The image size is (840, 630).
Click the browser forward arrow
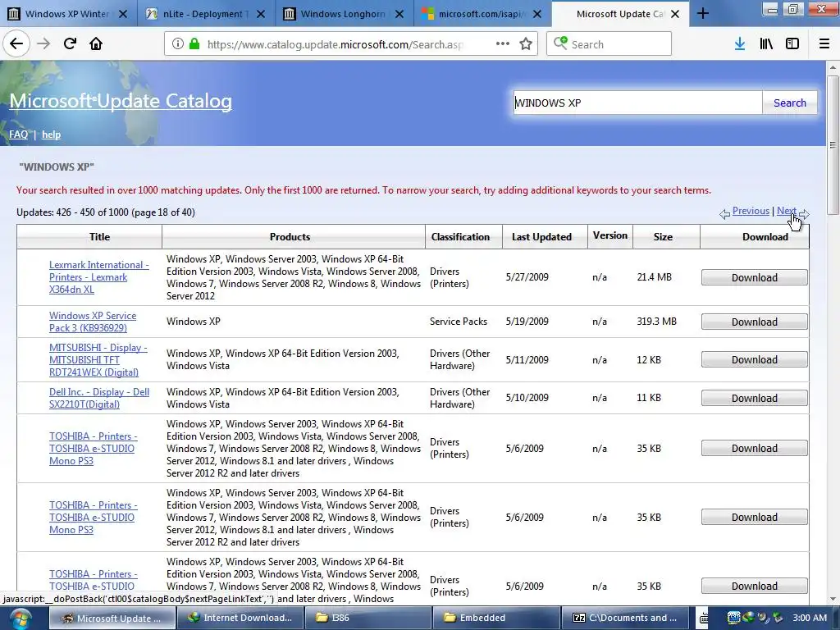tap(43, 44)
